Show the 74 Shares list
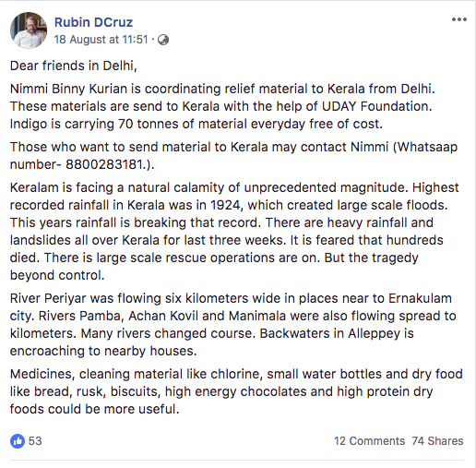Image resolution: width=476 pixels, height=468 pixels. tap(437, 441)
